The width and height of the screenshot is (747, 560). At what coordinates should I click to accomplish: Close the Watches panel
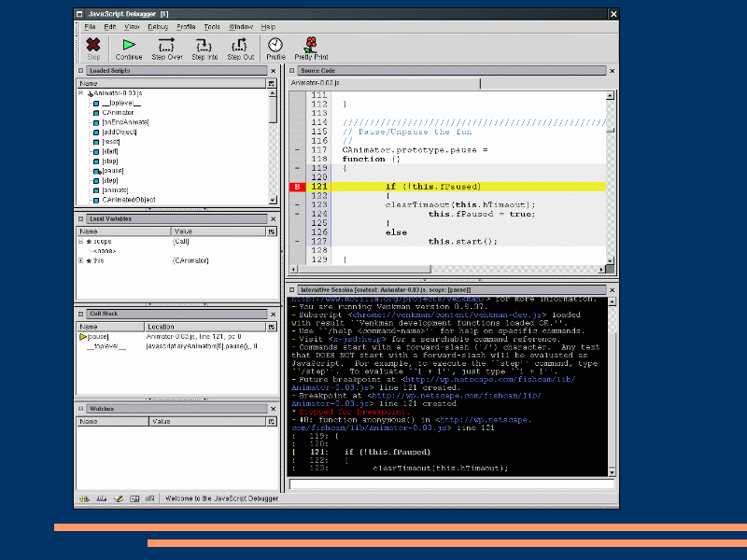tap(274, 409)
